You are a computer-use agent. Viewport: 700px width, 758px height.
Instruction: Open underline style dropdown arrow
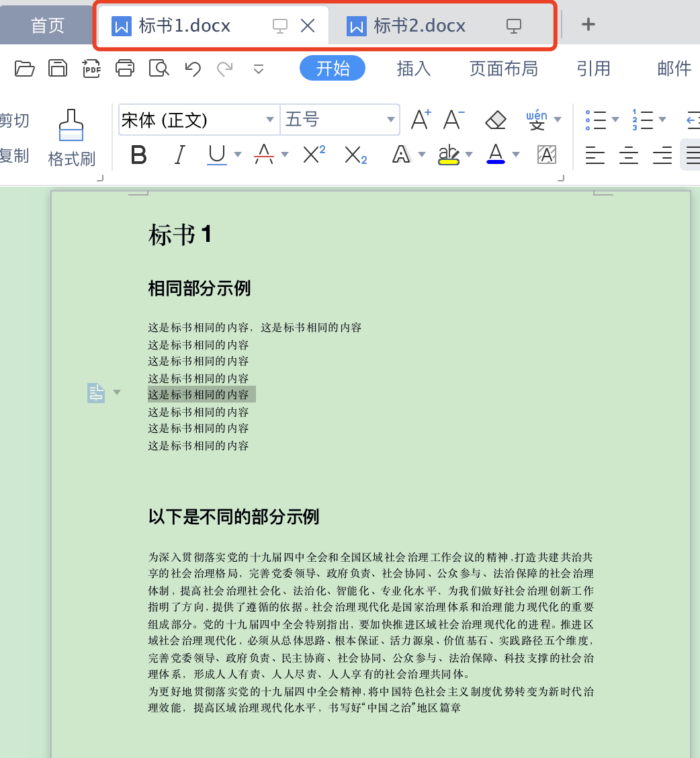(238, 155)
